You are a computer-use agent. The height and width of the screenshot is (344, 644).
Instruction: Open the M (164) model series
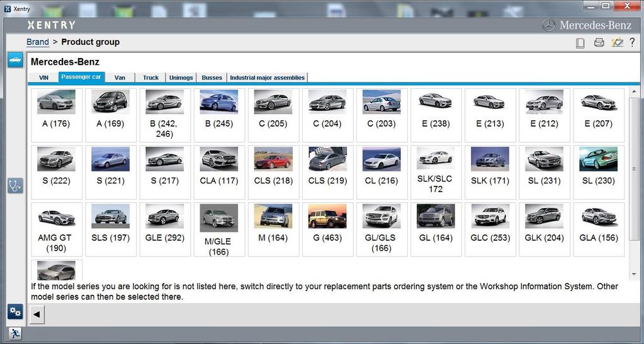[273, 229]
